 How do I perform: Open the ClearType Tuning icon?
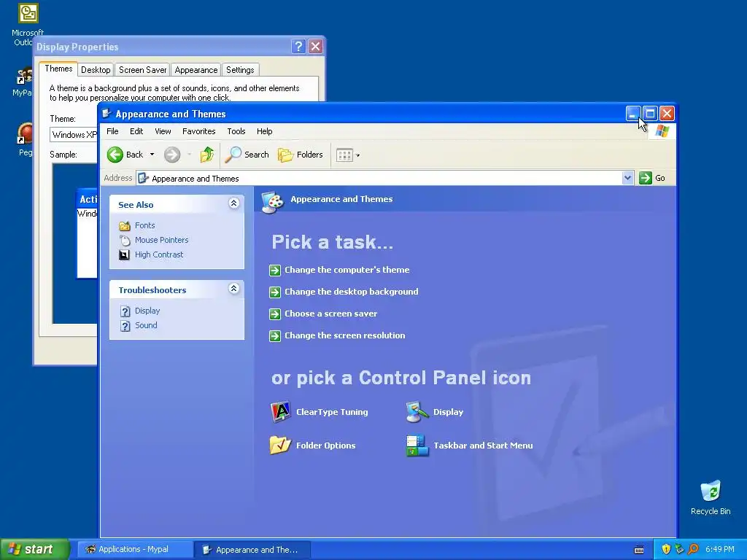281,412
